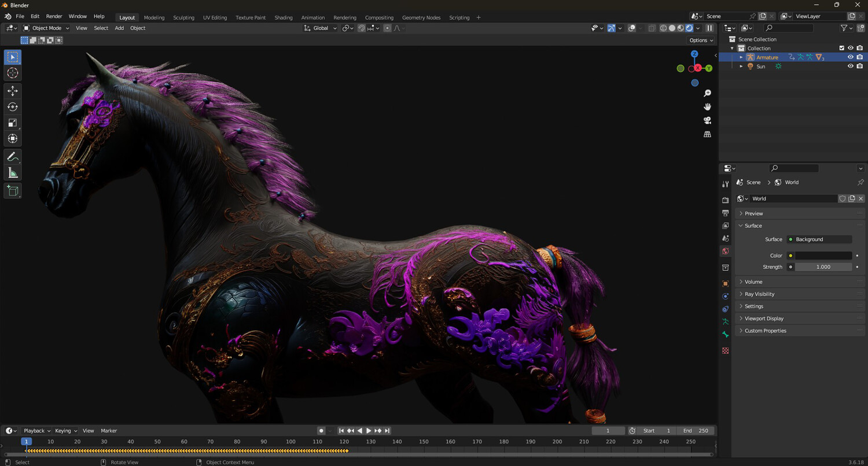The image size is (868, 466).
Task: Click the viewport zoom magnifier icon
Action: click(x=707, y=93)
